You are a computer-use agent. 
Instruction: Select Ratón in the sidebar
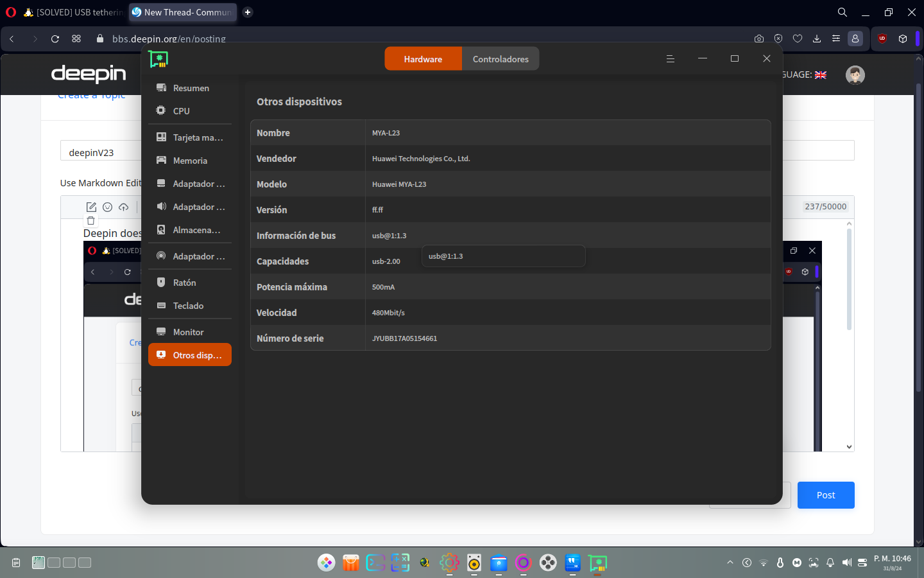point(190,283)
